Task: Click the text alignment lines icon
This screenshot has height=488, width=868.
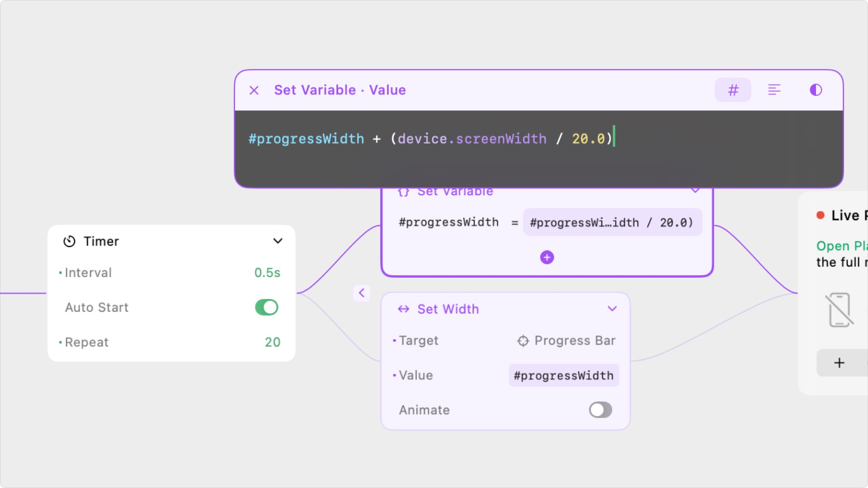Action: click(774, 90)
